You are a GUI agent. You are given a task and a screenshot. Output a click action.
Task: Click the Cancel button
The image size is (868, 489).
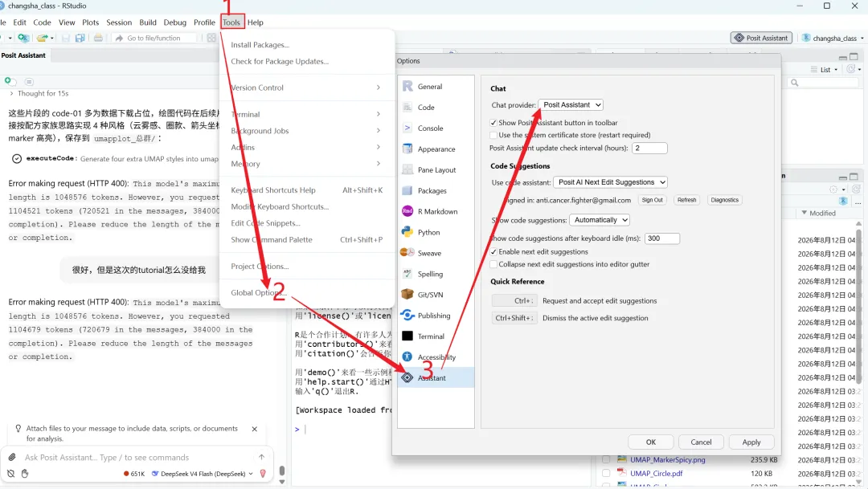[701, 442]
